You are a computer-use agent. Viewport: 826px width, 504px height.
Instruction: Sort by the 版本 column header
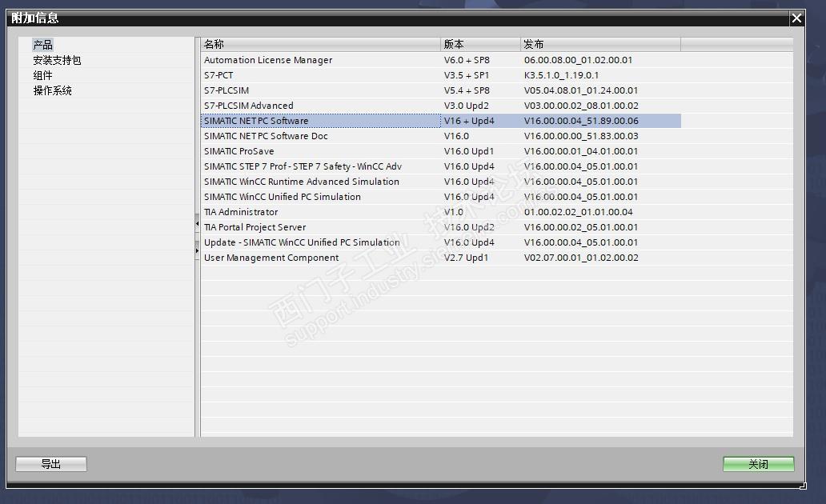(x=480, y=44)
